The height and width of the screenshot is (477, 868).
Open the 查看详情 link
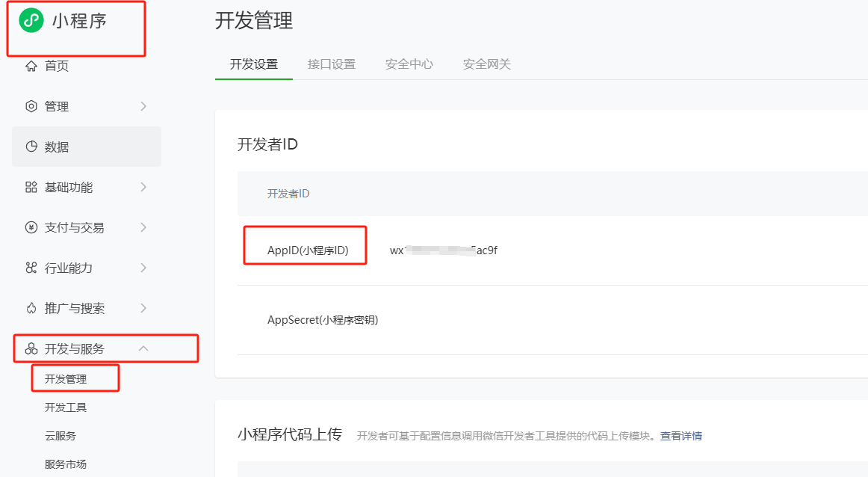(x=681, y=435)
